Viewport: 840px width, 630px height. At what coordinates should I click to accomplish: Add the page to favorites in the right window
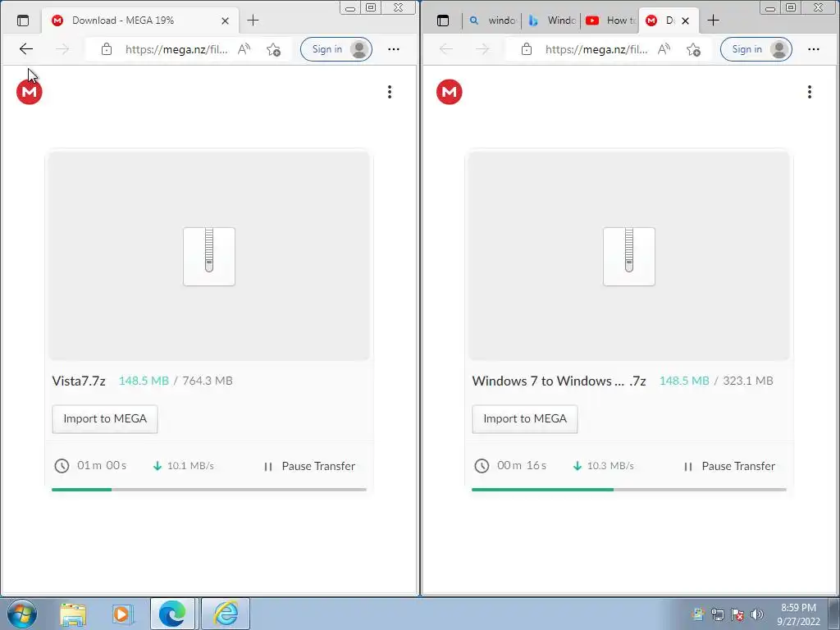point(694,49)
